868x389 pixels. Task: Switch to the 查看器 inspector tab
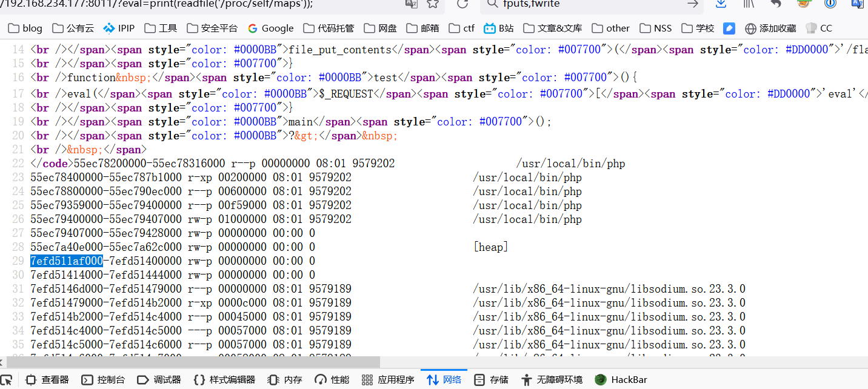pos(47,380)
